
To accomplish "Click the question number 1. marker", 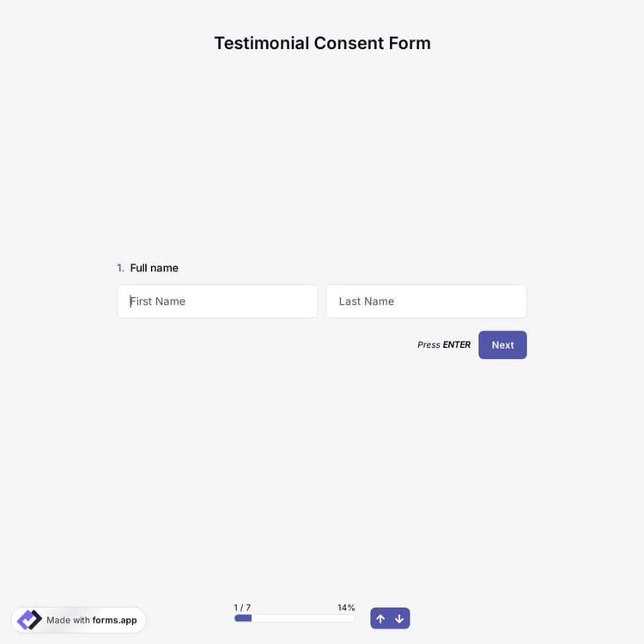I will click(120, 268).
